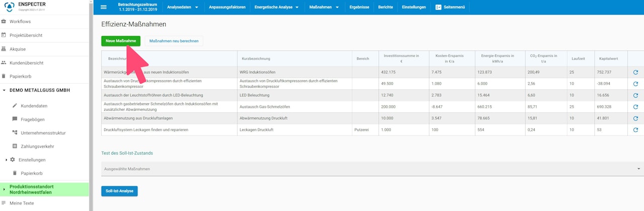The width and height of the screenshot is (644, 211).
Task: Go to the Berichte menu item
Action: pyautogui.click(x=385, y=7)
